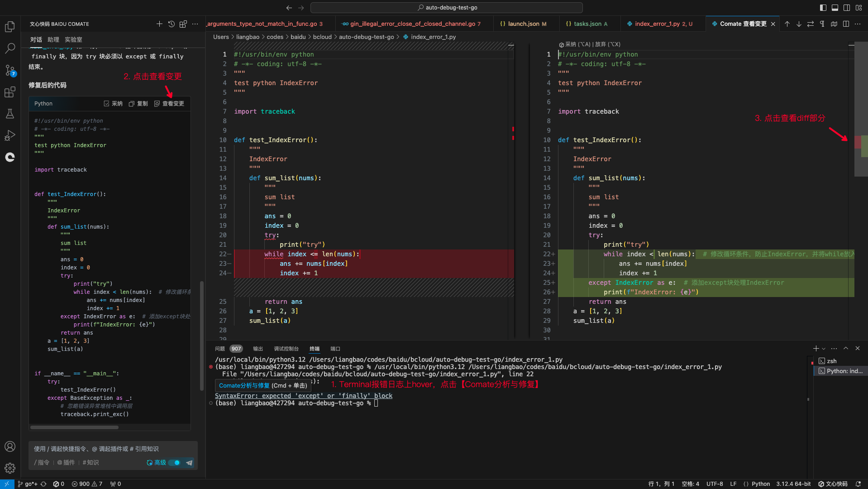Switch to tasks.json tab
The image size is (868, 489).
pyautogui.click(x=587, y=24)
